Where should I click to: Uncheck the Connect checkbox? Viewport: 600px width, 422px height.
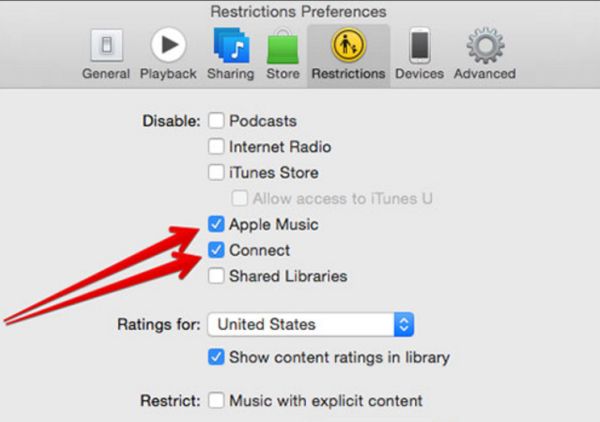(x=216, y=250)
